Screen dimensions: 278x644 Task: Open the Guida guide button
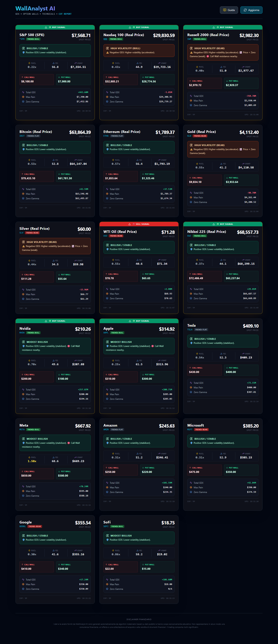click(229, 10)
